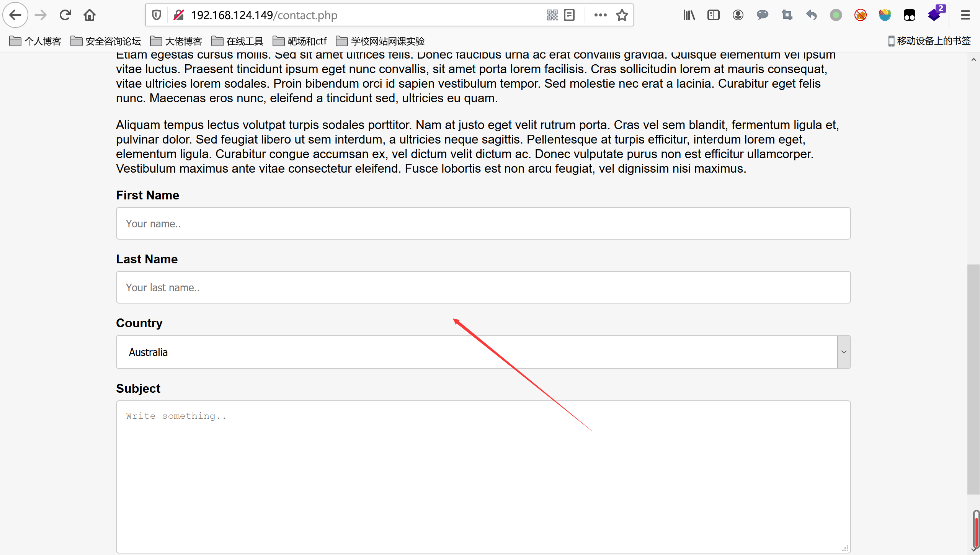
Task: Generate QR code for this page
Action: [552, 15]
